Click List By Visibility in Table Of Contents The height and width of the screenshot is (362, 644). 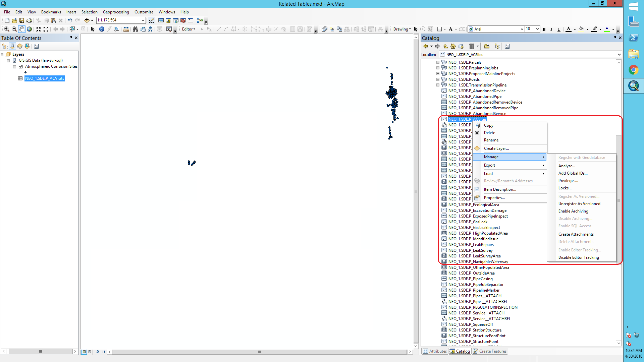(x=20, y=46)
